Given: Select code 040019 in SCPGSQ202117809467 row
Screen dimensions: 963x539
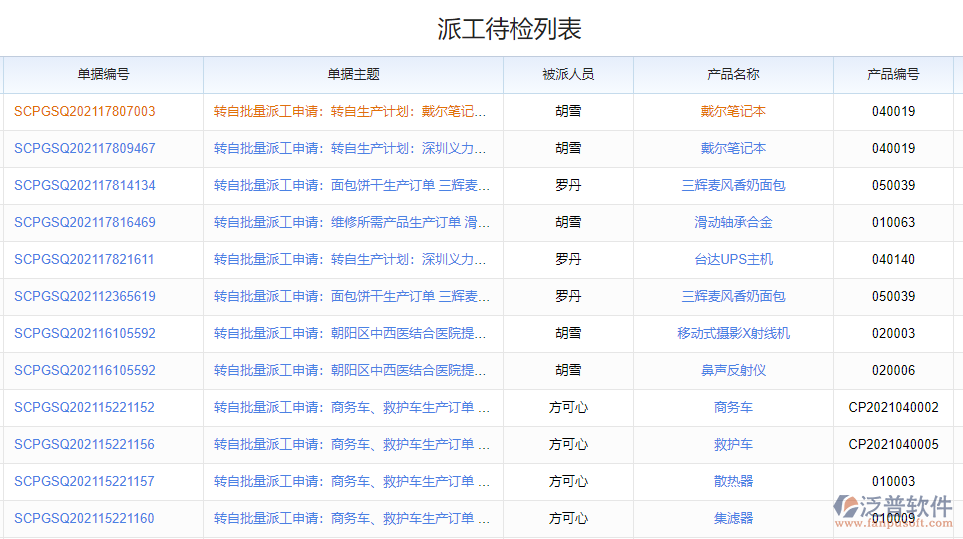Looking at the screenshot, I should pos(893,149).
